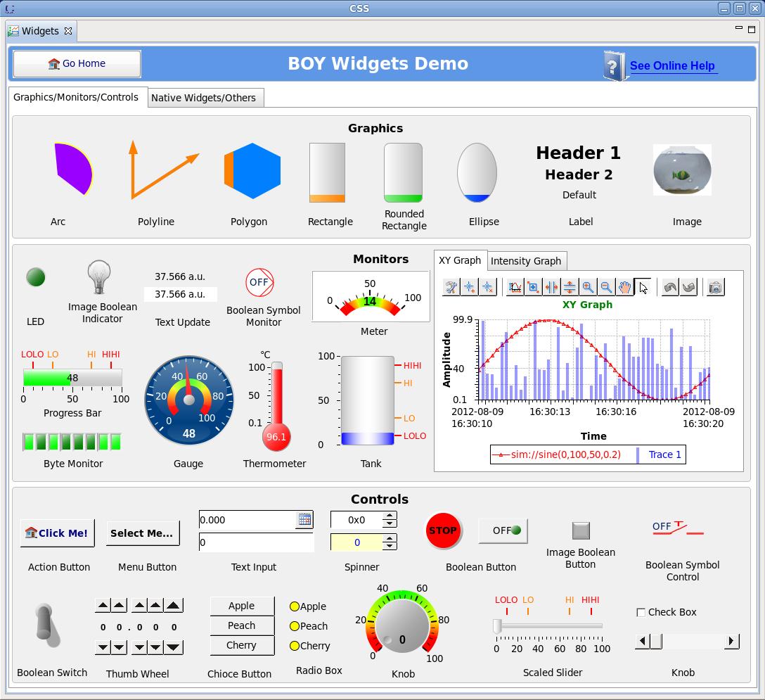This screenshot has height=700, width=765.
Task: Toggle the OFF boolean button
Action: (x=503, y=531)
